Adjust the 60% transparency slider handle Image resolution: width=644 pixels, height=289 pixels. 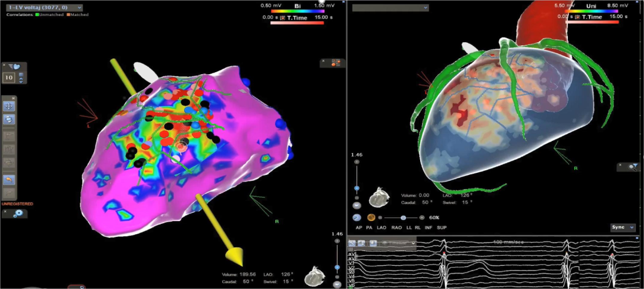pos(403,217)
